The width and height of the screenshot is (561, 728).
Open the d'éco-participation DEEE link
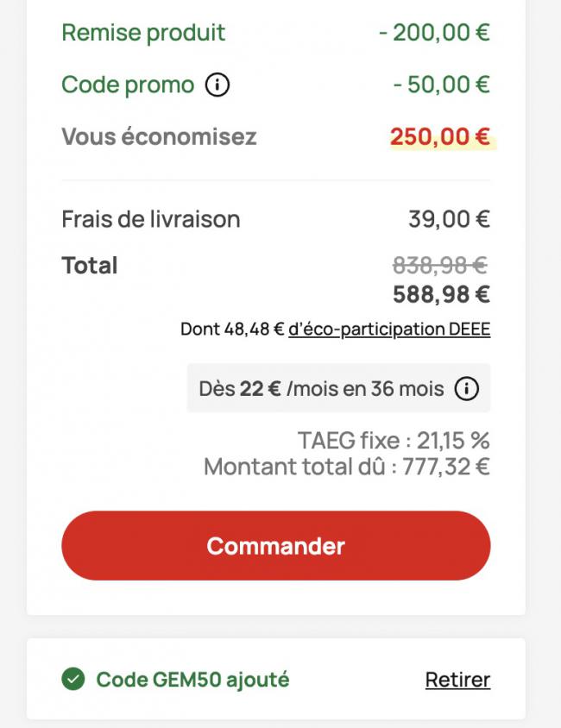pyautogui.click(x=389, y=329)
